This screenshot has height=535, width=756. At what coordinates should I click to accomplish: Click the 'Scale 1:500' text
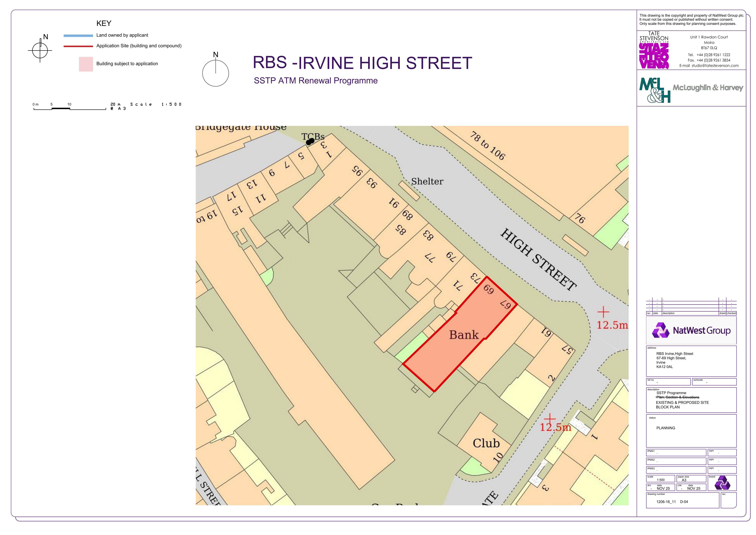click(x=156, y=105)
